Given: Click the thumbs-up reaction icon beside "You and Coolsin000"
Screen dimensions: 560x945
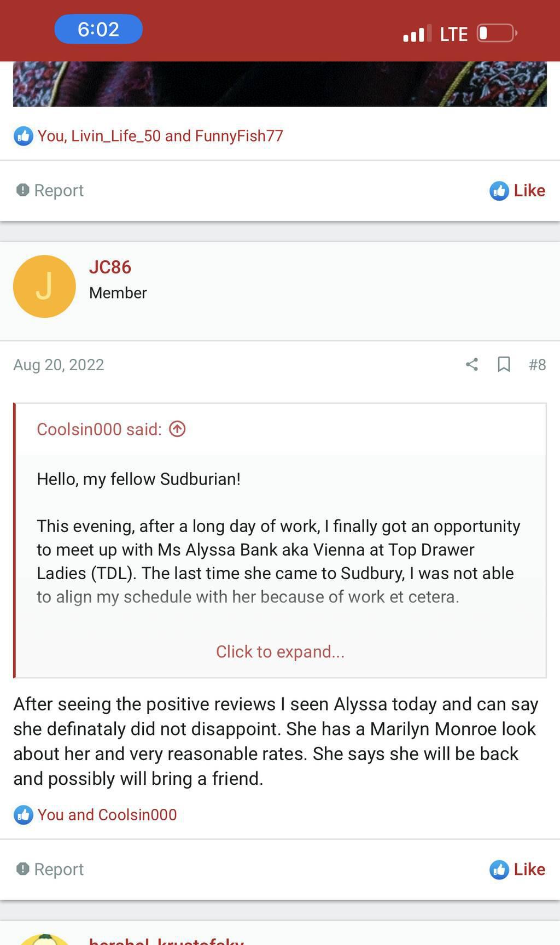Looking at the screenshot, I should (x=24, y=815).
